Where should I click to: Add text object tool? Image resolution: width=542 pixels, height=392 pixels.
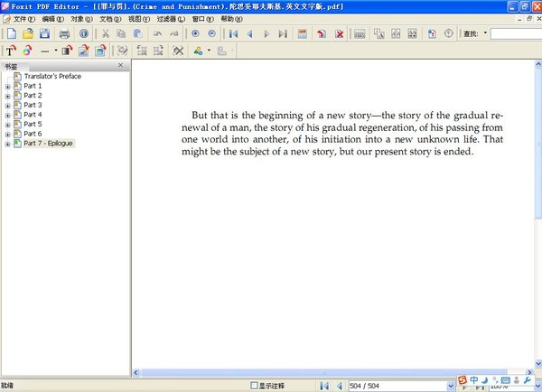pyautogui.click(x=11, y=51)
